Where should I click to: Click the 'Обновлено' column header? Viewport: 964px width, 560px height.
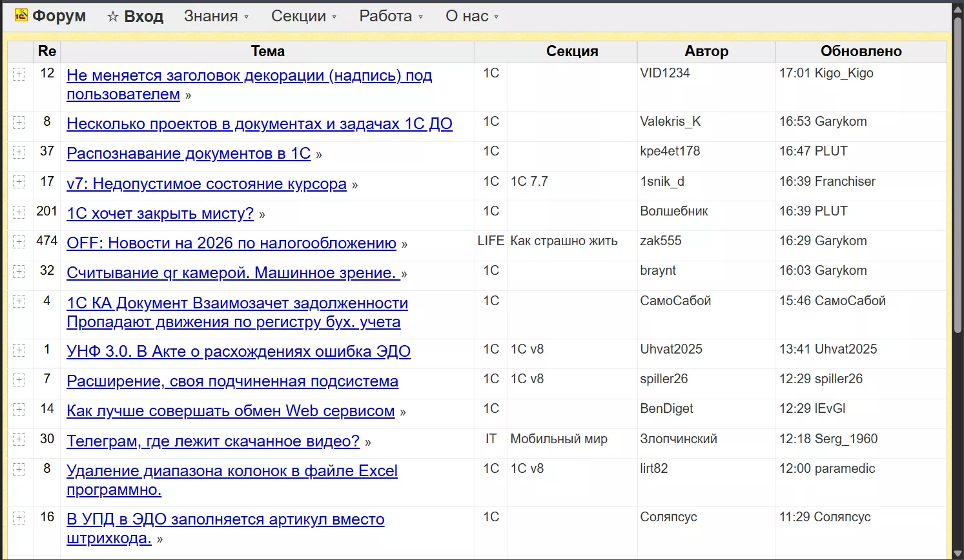pyautogui.click(x=861, y=52)
